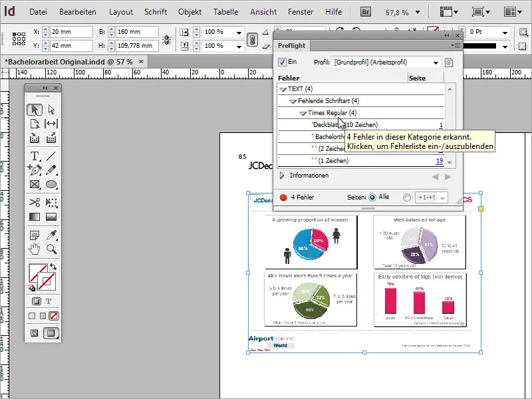Open the Hilfe menu
Viewport: 532px width, 399px height.
333,12
